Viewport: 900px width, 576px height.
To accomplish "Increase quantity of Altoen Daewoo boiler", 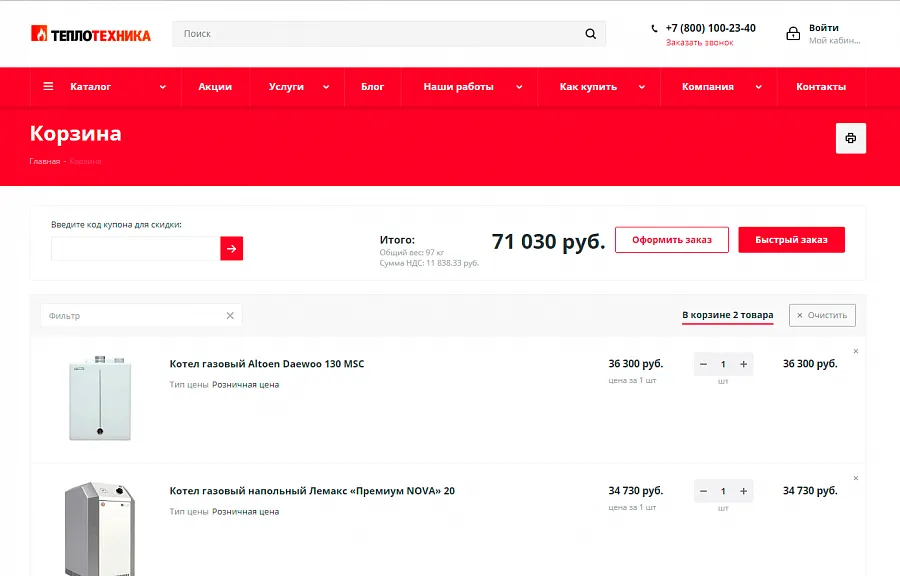I will (x=743, y=364).
